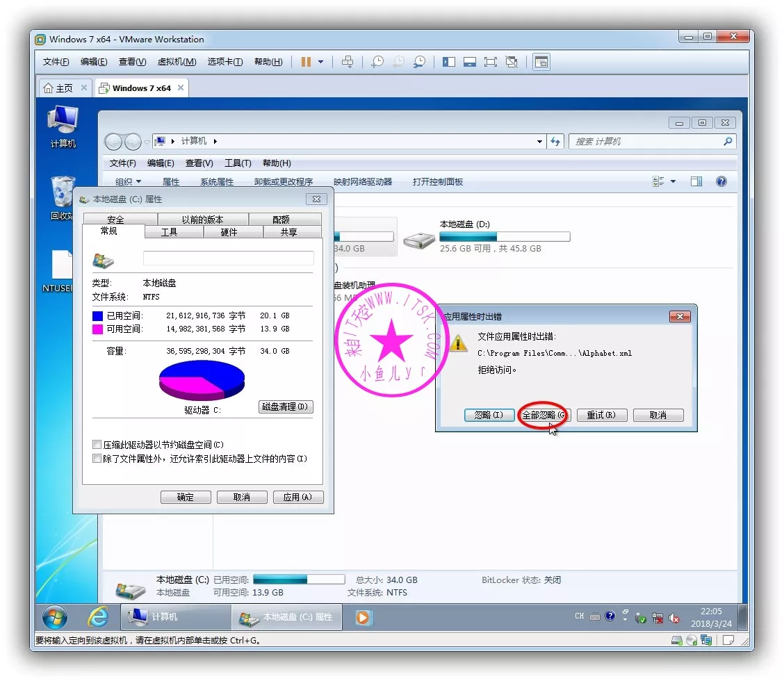This screenshot has width=784, height=681.
Task: Open the address bar history dropdown
Action: tap(540, 142)
